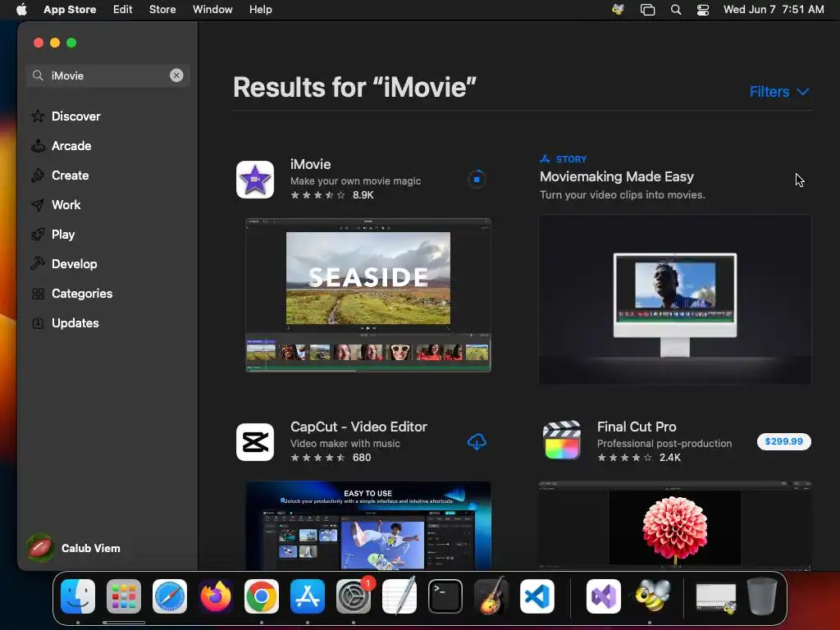Launch Firefox from the Dock
Viewport: 840px width, 630px height.
216,596
